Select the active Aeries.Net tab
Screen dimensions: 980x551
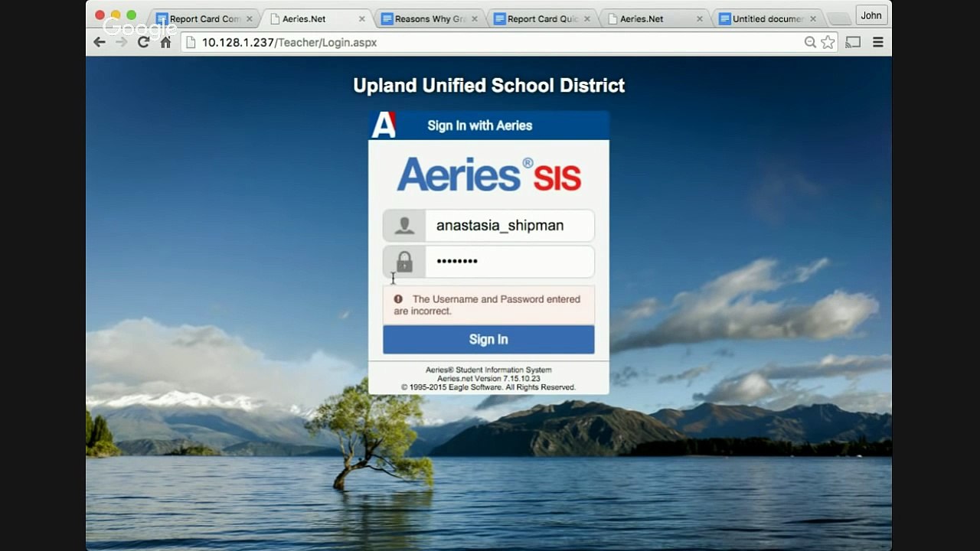(x=315, y=19)
